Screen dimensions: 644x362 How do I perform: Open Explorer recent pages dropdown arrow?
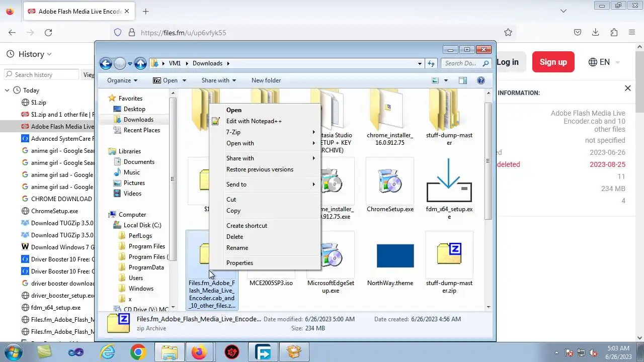click(x=130, y=64)
